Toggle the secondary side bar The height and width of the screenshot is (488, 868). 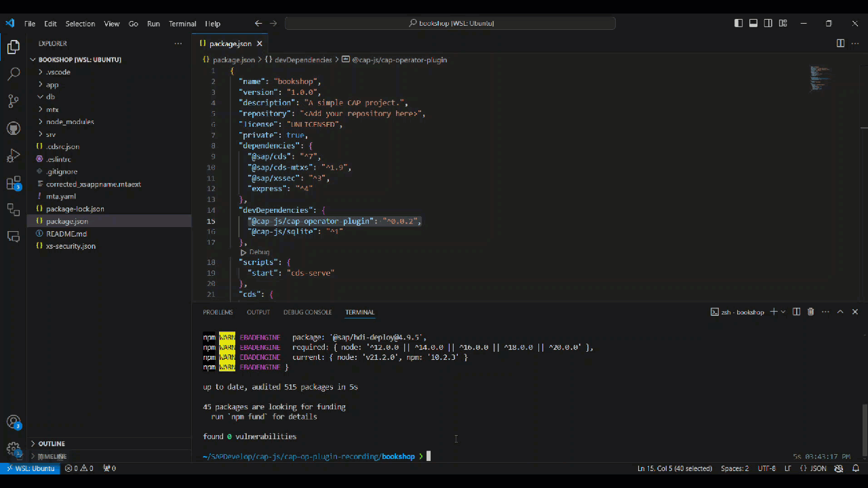pos(768,23)
